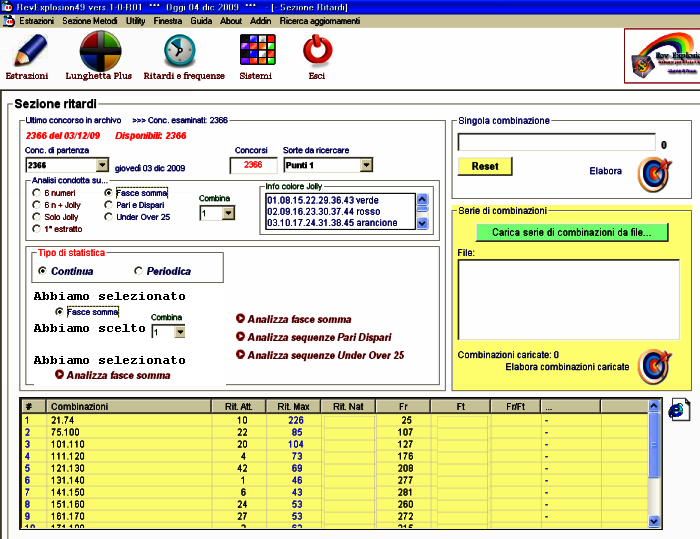Open the Sezione Metodi menu
700x539 pixels.
90,21
